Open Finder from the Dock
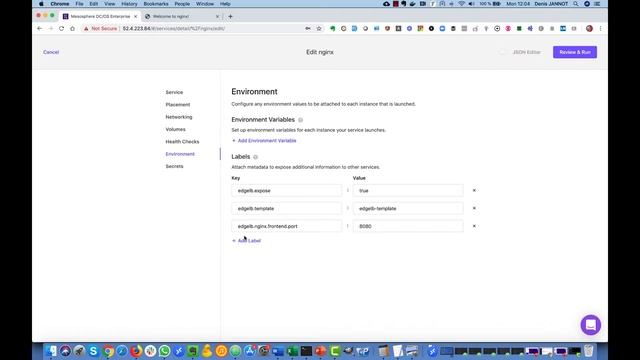The width and height of the screenshot is (640, 360). [51, 351]
